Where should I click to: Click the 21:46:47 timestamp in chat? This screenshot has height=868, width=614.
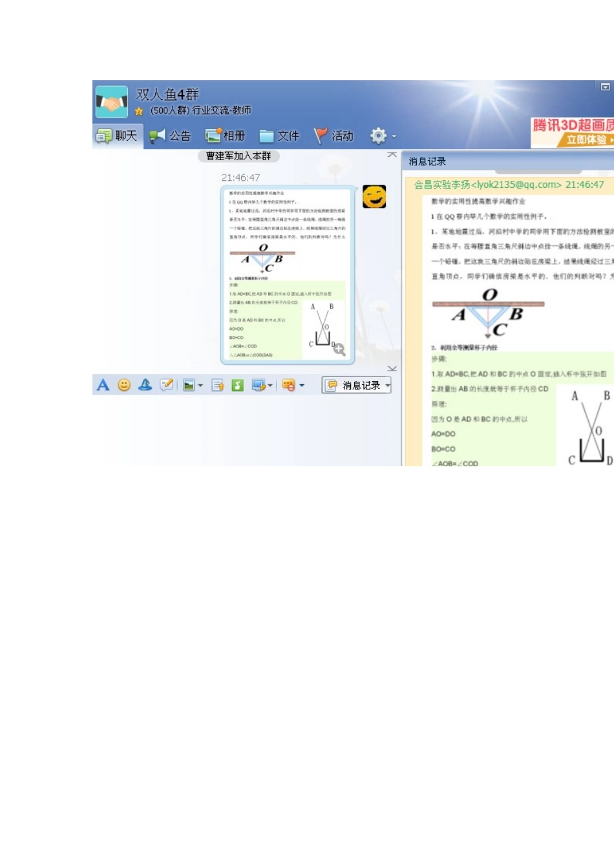240,178
